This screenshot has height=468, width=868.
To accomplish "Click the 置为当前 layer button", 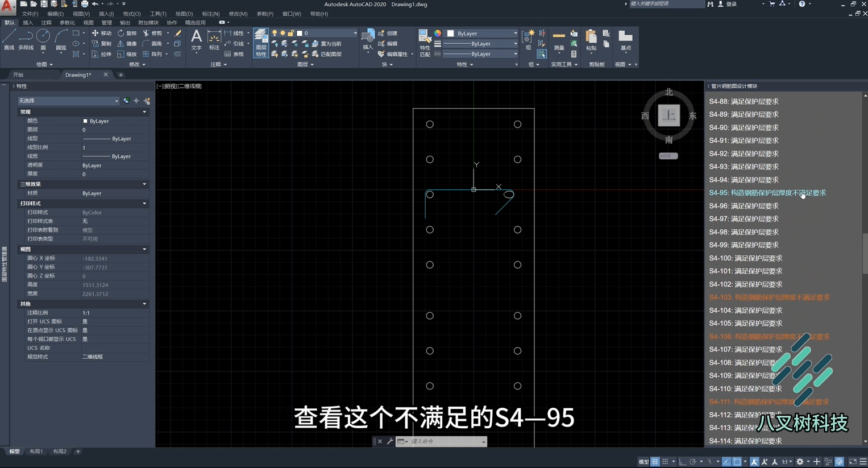I will click(x=326, y=44).
